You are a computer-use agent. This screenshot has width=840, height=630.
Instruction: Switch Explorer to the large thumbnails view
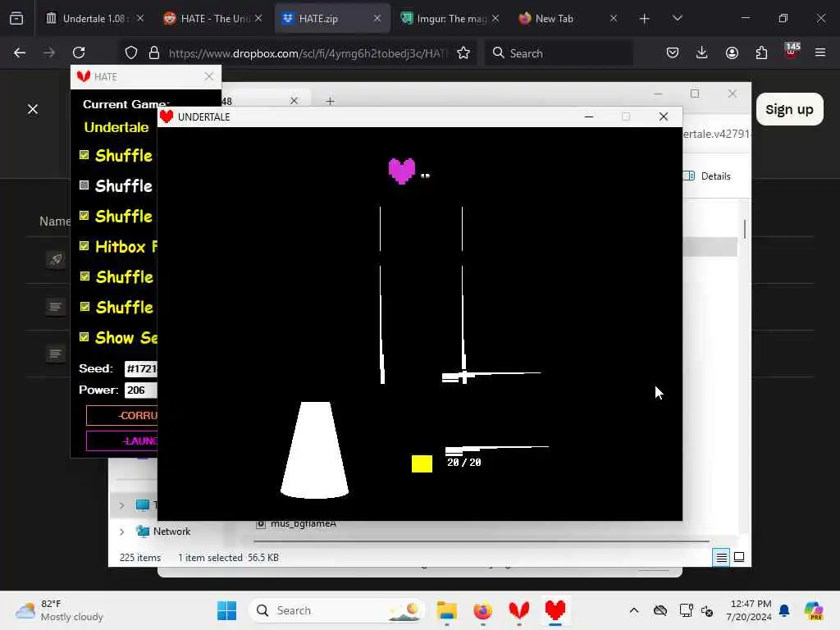pos(739,558)
